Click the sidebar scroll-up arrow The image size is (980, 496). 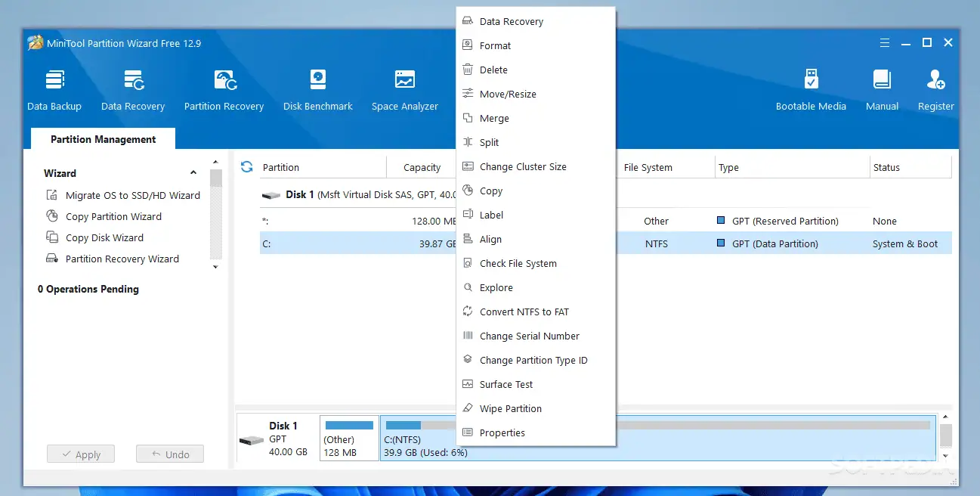215,162
